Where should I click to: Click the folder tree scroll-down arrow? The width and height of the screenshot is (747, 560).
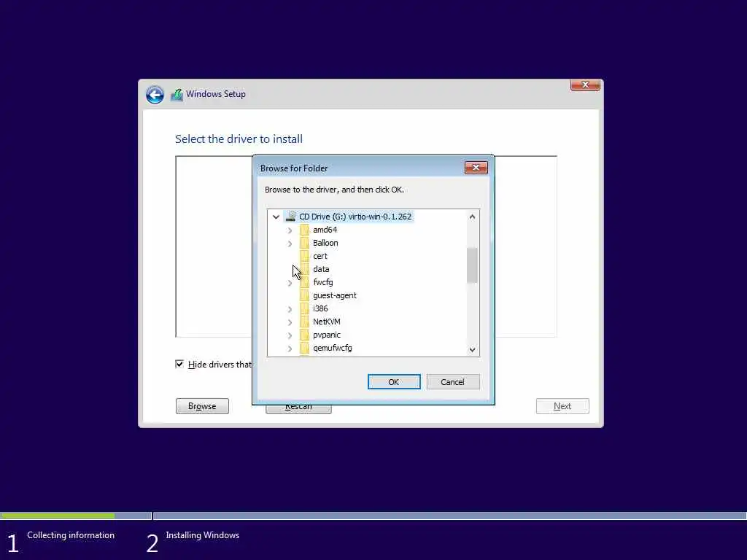pos(472,349)
